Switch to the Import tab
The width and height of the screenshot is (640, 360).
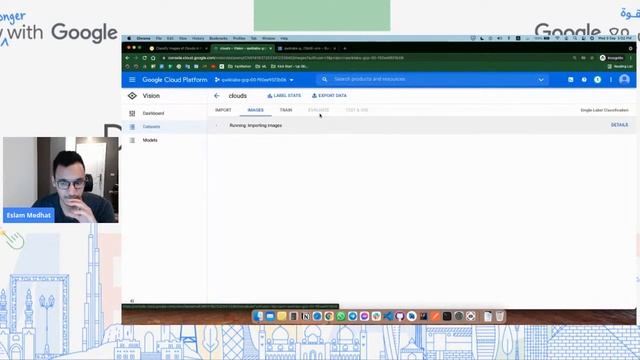(x=223, y=110)
